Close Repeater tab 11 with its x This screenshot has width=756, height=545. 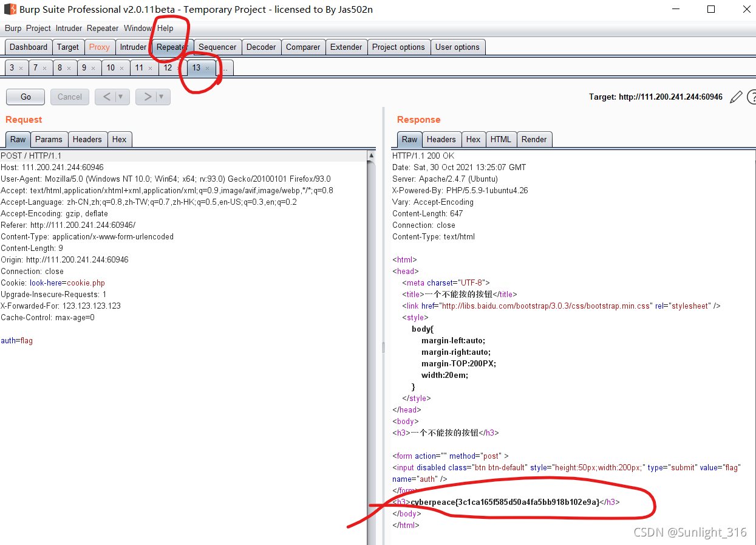(x=150, y=68)
